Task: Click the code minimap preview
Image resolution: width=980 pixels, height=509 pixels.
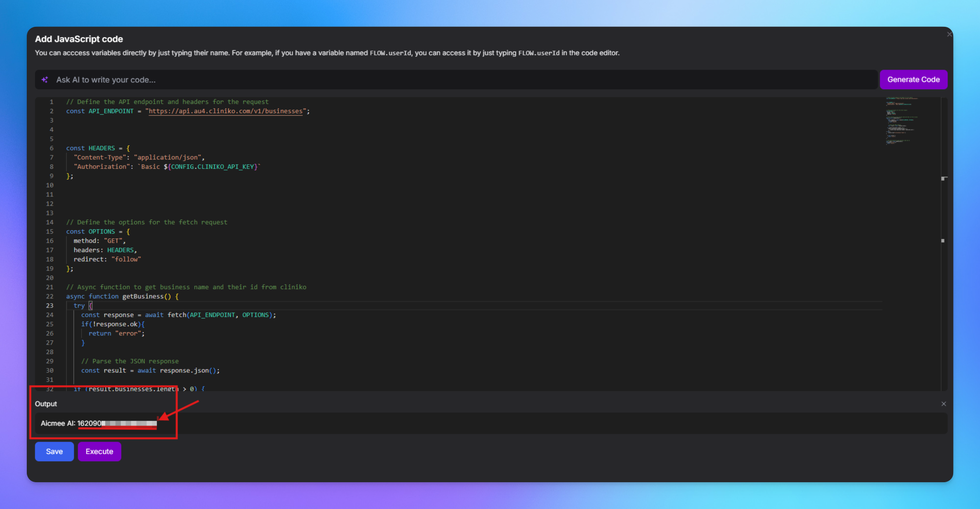Action: pyautogui.click(x=902, y=120)
